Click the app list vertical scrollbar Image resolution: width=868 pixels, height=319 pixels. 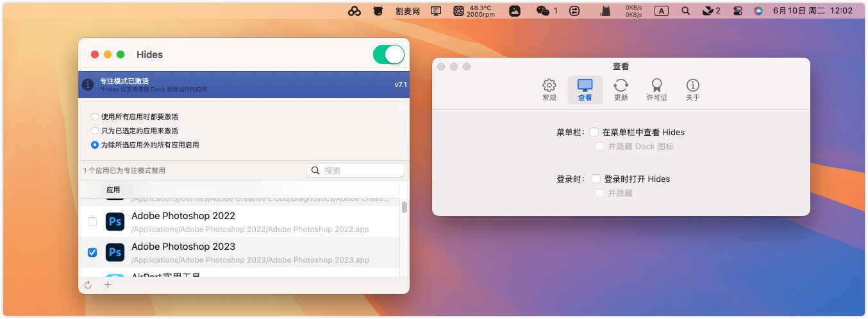(x=404, y=208)
